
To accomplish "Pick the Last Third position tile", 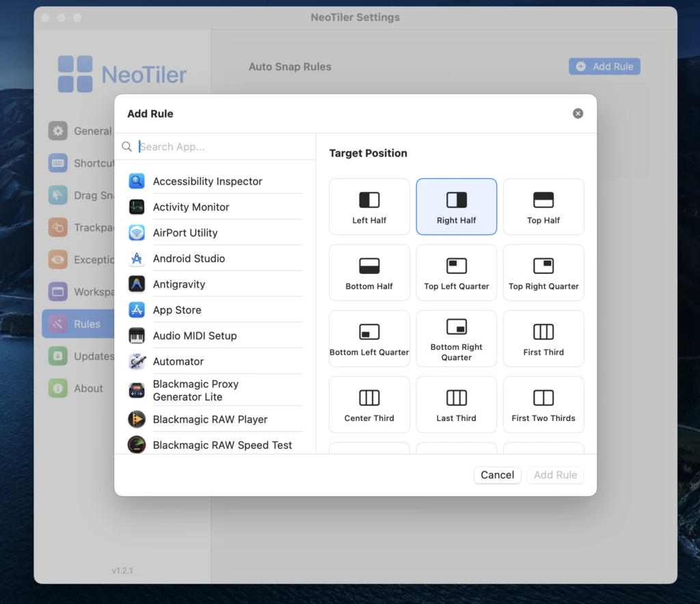I will point(456,404).
